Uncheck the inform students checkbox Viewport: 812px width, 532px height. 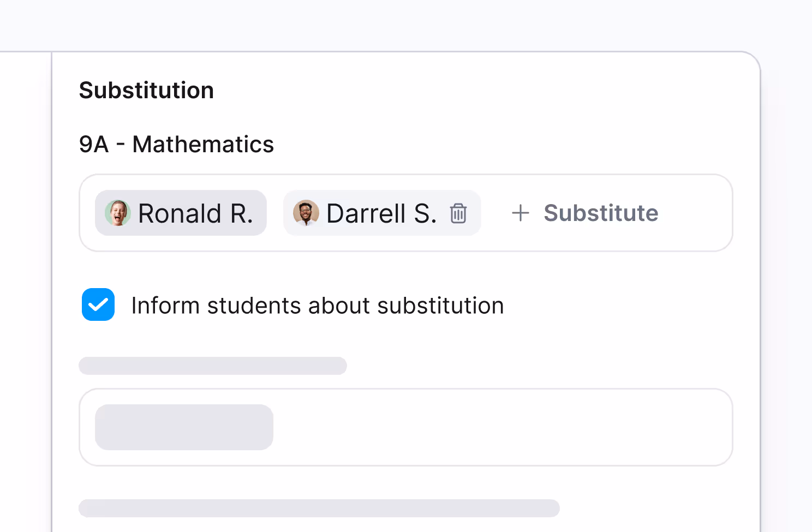[x=98, y=304]
